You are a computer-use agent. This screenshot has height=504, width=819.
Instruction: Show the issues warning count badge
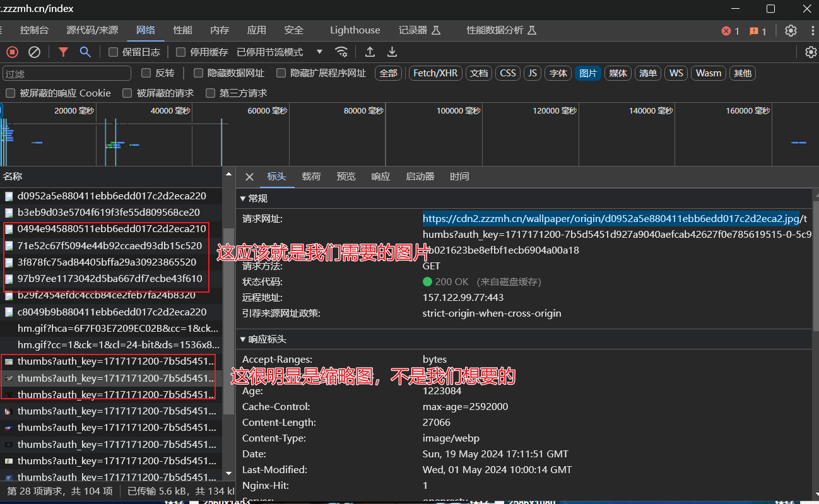pos(758,31)
